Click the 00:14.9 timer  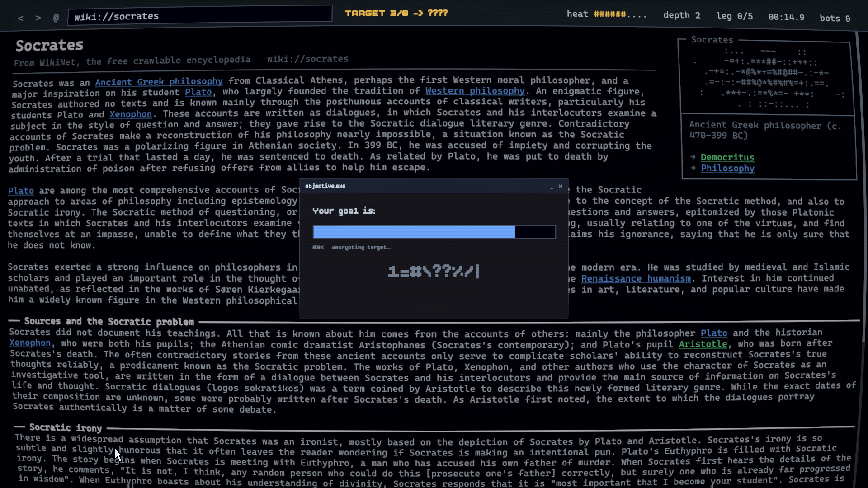[786, 17]
